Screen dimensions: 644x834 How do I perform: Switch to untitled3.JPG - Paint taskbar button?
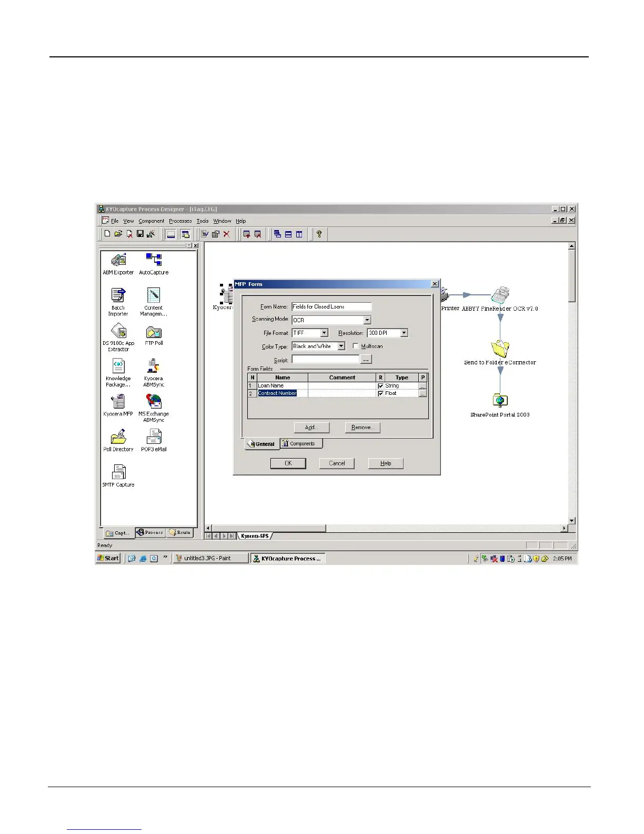click(210, 558)
